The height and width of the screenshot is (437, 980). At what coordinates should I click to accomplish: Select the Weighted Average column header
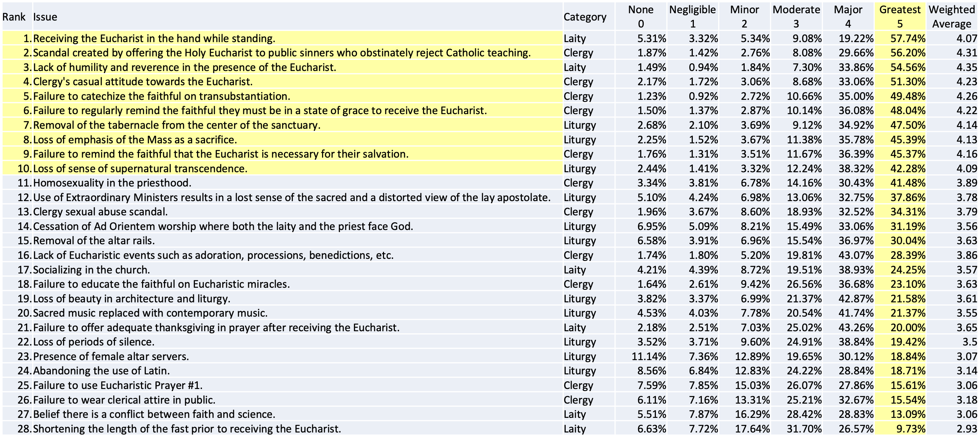pyautogui.click(x=951, y=17)
